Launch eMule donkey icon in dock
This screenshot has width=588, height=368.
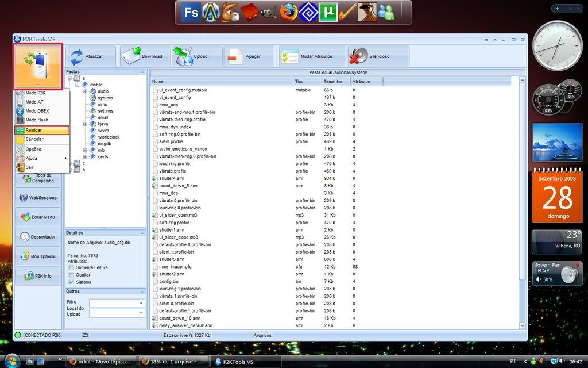coord(230,12)
